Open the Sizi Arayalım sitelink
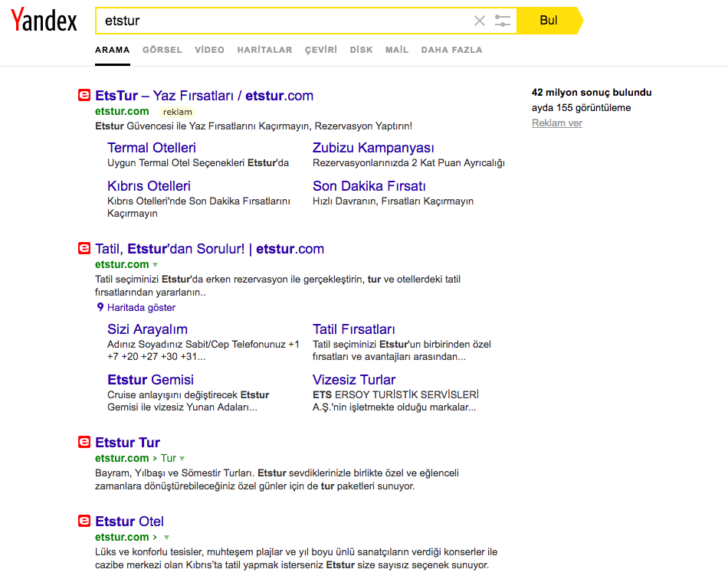Viewport: 728px width, 579px height. [148, 329]
